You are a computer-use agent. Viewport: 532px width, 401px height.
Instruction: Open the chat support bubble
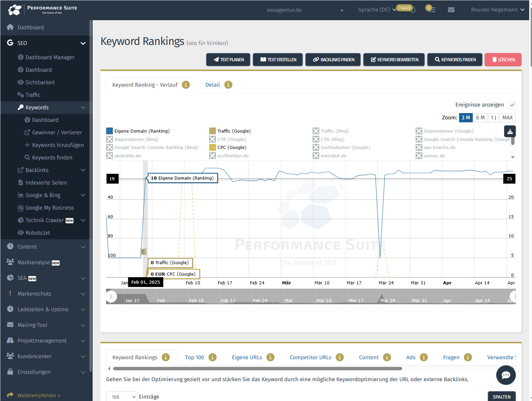506,375
